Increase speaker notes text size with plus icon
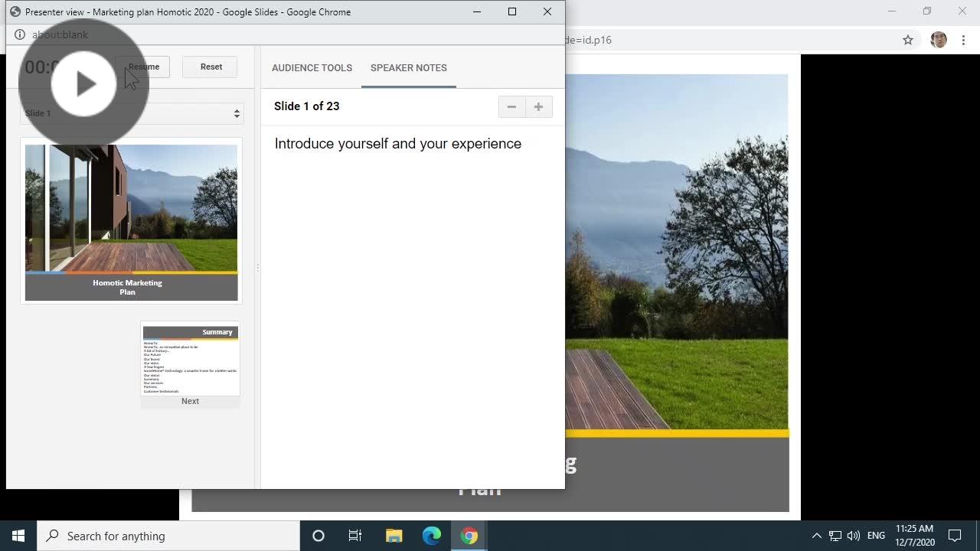This screenshot has width=980, height=551. tap(538, 106)
